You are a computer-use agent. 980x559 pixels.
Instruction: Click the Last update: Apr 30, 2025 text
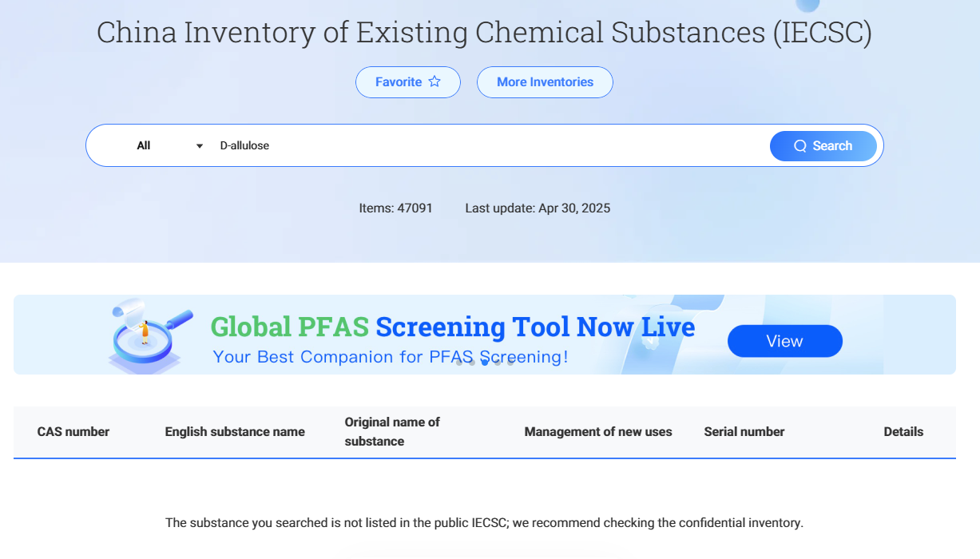(538, 208)
